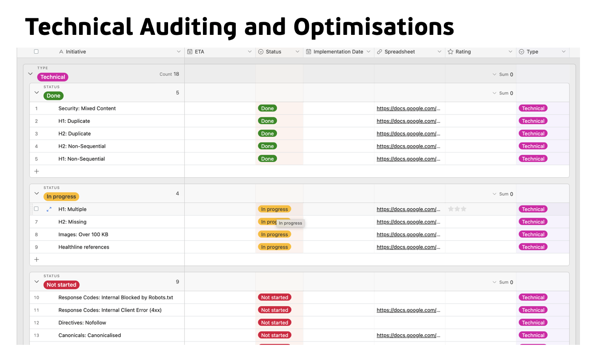Click the Rating column star icon
600x364 pixels.
[x=450, y=52]
